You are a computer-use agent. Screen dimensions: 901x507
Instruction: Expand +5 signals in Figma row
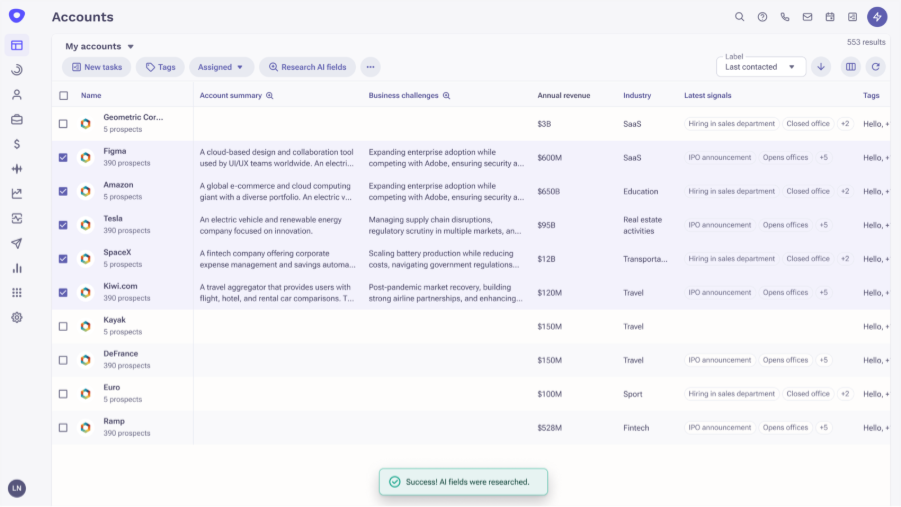click(x=823, y=158)
